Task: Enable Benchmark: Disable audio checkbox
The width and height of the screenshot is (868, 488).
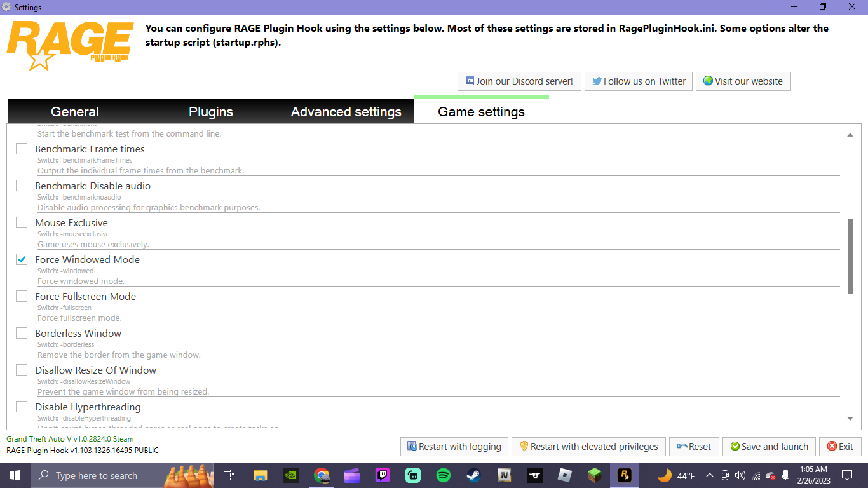Action: (22, 186)
